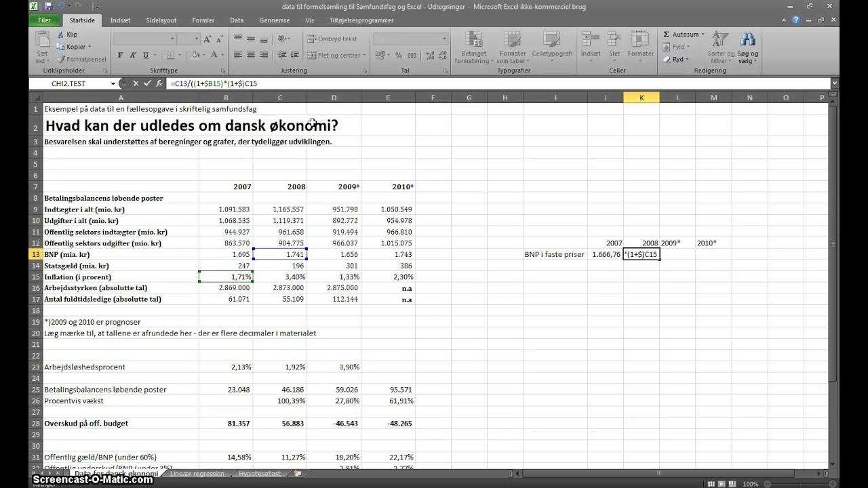868x488 pixels.
Task: Open the font name dropdown
Action: click(x=172, y=39)
